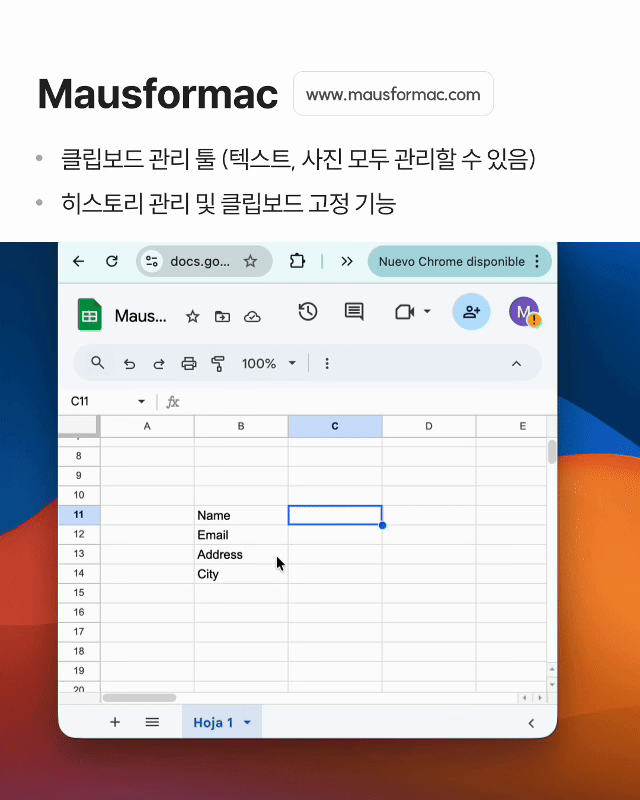Click the formula bar input
The width and height of the screenshot is (640, 800).
tap(367, 402)
